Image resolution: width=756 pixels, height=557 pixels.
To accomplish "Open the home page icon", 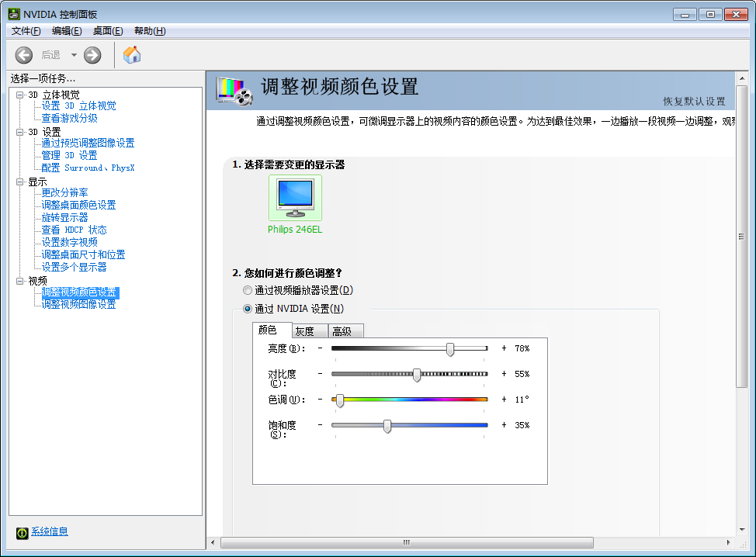I will pos(132,55).
